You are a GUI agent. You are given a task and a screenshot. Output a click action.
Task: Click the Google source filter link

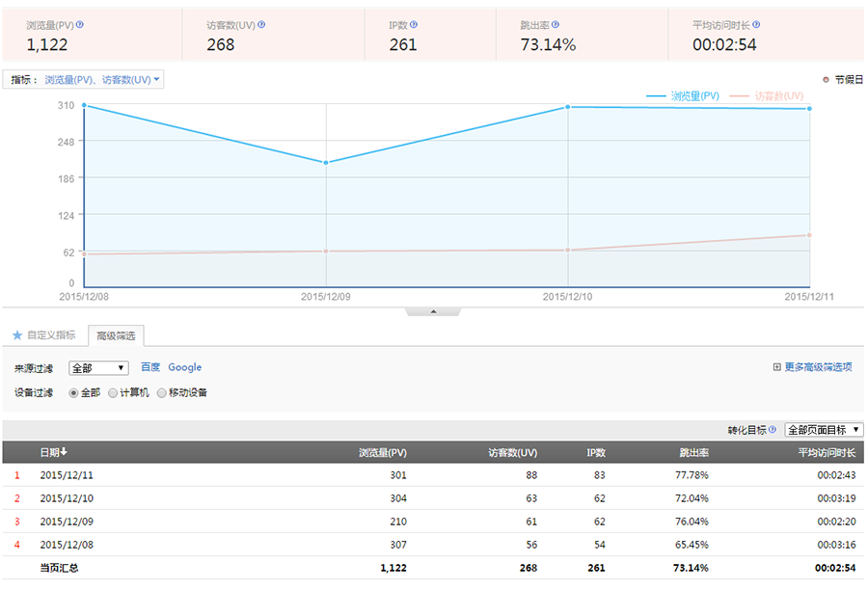point(185,367)
